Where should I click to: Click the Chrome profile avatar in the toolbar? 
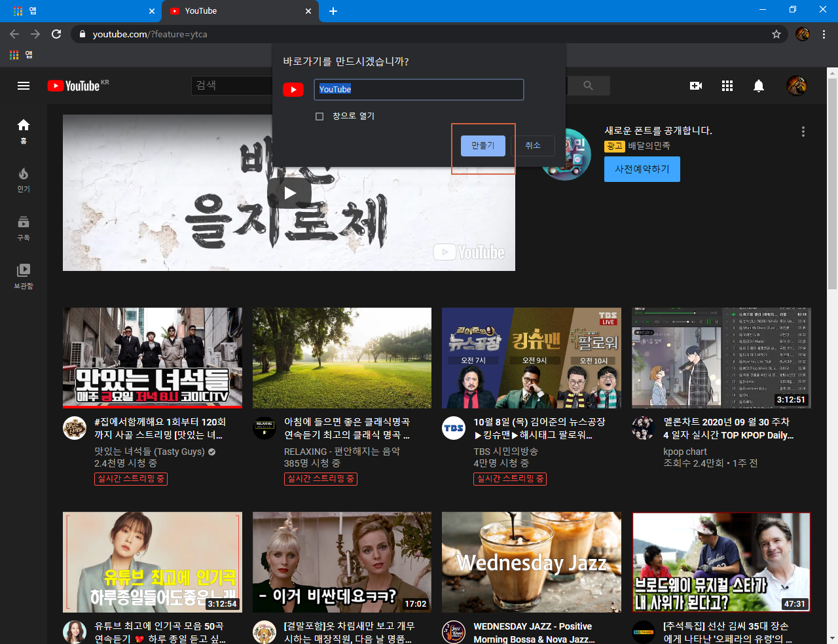coord(803,34)
